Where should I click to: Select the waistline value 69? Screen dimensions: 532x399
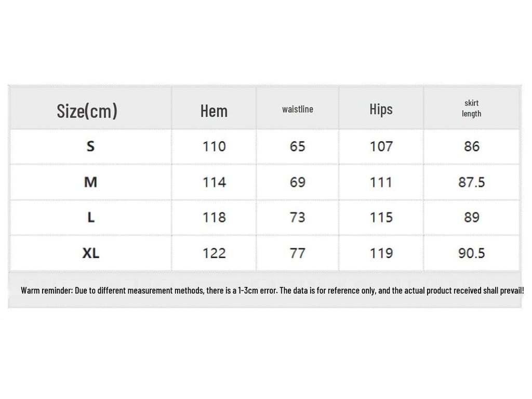click(x=298, y=182)
